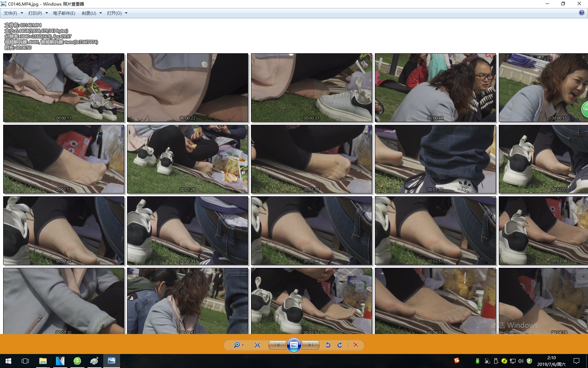588x368 pixels.
Task: Open File Explorer from the taskbar
Action: [x=43, y=361]
